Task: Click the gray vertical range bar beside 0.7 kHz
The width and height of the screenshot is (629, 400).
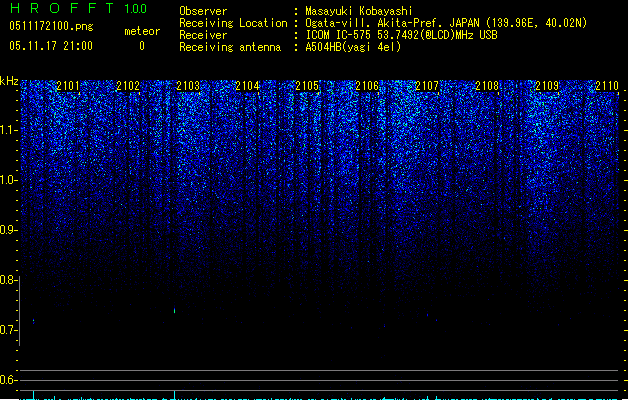Action: tap(20, 311)
